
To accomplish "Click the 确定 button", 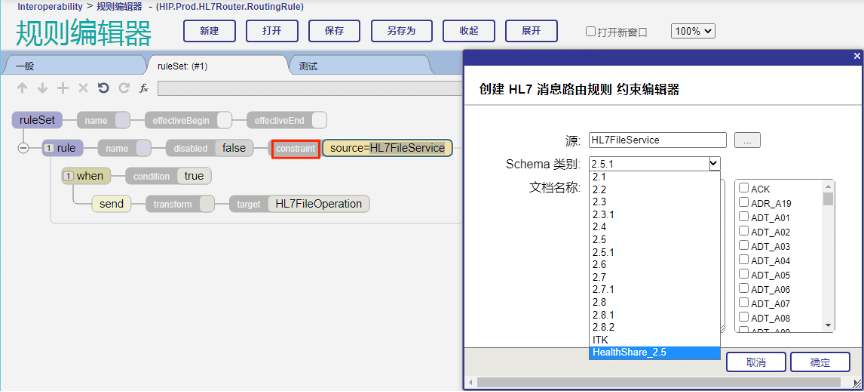I will coord(820,362).
